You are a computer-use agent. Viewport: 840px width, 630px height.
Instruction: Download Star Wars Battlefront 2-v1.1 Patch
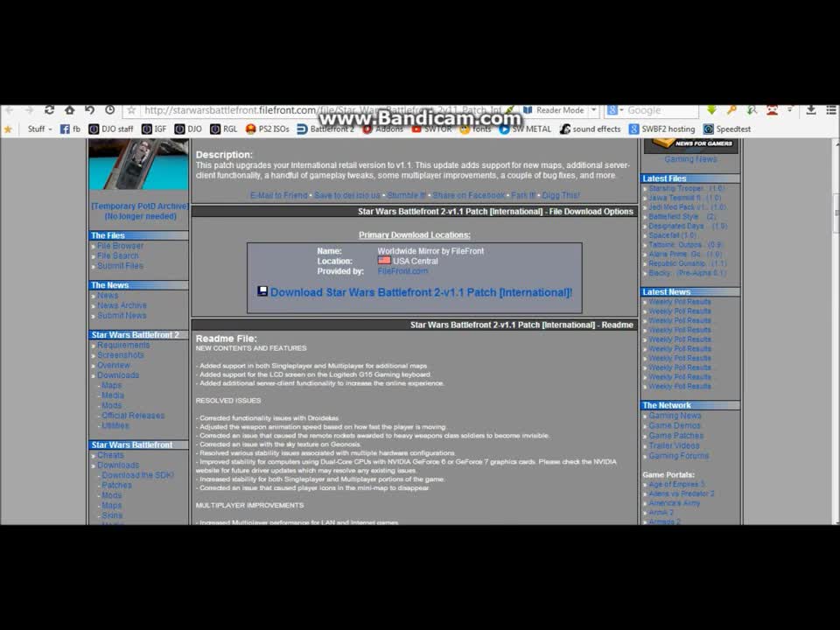tap(418, 291)
